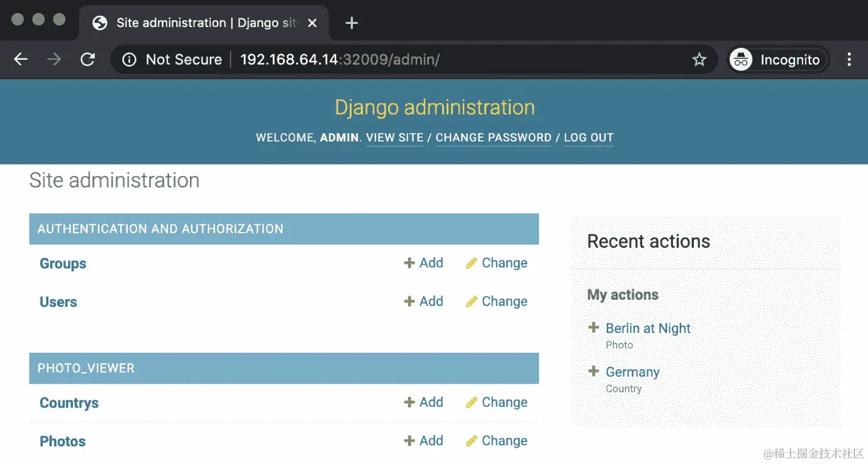Open the Chrome three-dot menu
Screen dimensions: 868x464
(849, 60)
